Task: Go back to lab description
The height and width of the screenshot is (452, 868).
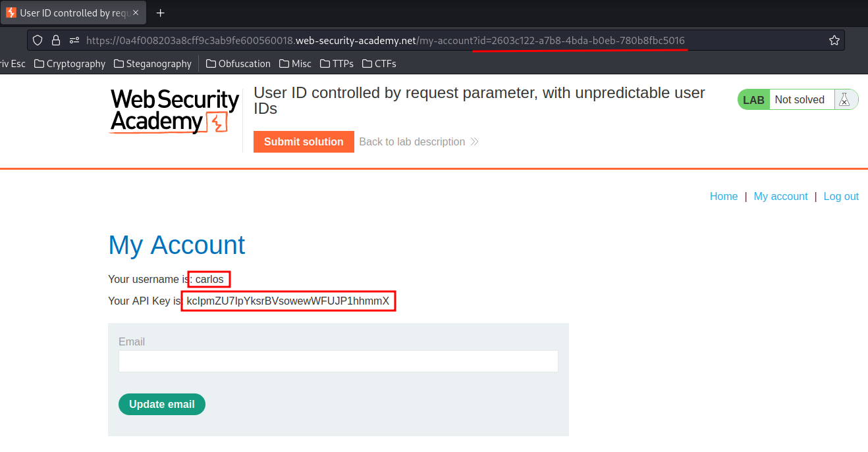Action: pos(419,141)
